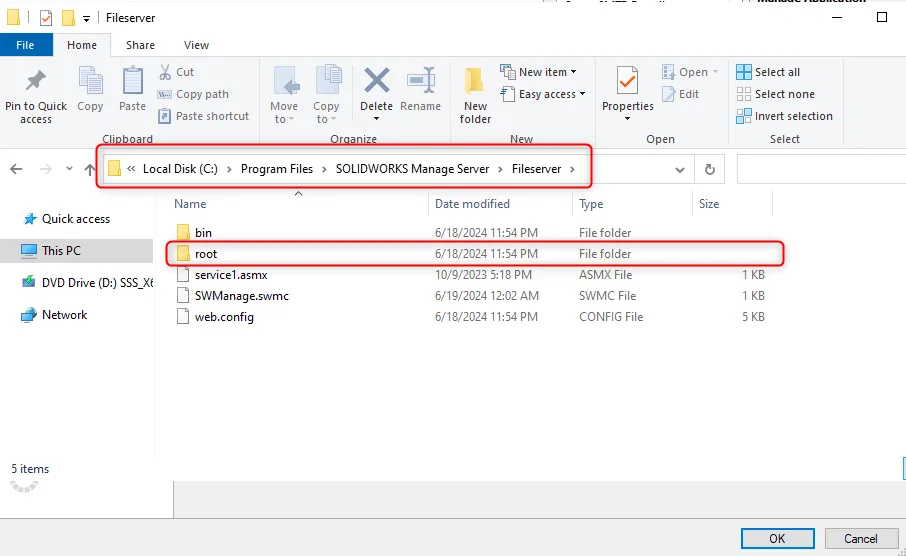The height and width of the screenshot is (556, 906).
Task: Create a New folder
Action: (x=475, y=96)
